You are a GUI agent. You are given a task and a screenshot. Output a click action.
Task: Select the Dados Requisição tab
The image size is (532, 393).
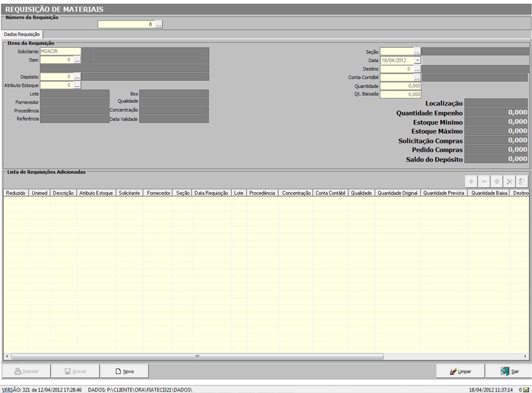[x=22, y=34]
